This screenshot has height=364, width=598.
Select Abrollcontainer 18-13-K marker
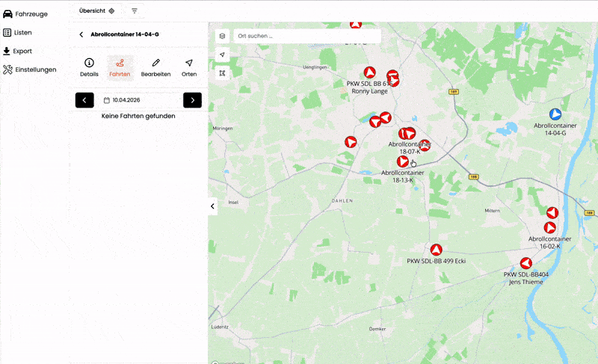coord(403,161)
